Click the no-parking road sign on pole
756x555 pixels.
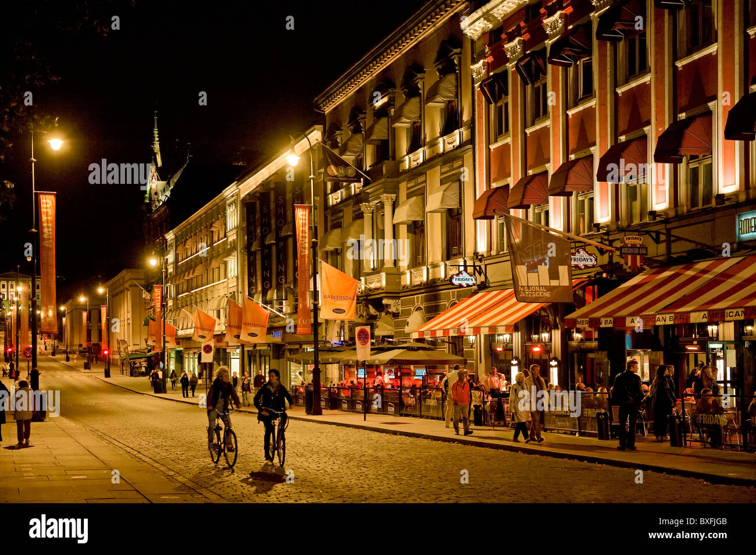(363, 343)
